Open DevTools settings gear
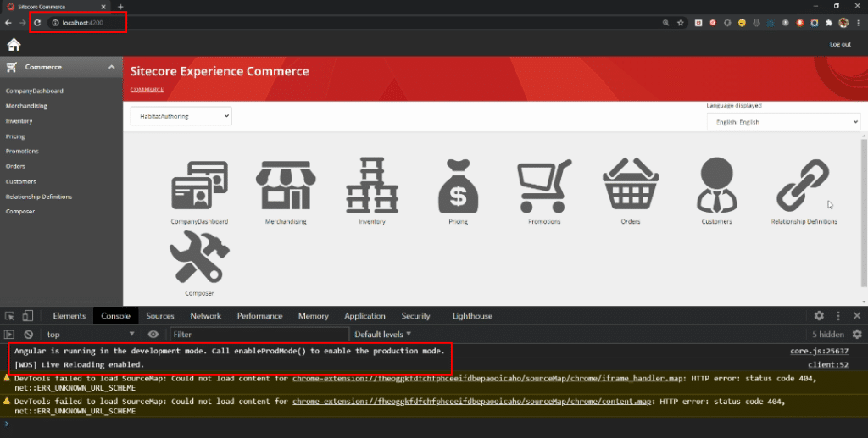Viewport: 868px width, 438px height. tap(819, 316)
